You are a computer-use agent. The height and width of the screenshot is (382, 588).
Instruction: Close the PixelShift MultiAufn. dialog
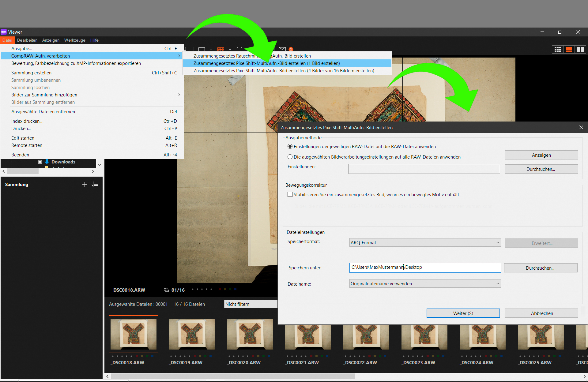[581, 127]
